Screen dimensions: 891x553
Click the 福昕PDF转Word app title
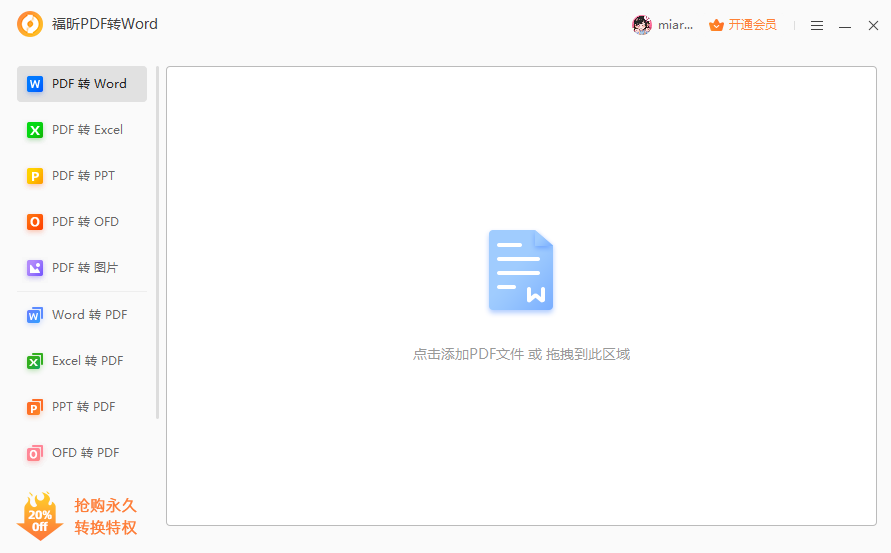pyautogui.click(x=105, y=24)
